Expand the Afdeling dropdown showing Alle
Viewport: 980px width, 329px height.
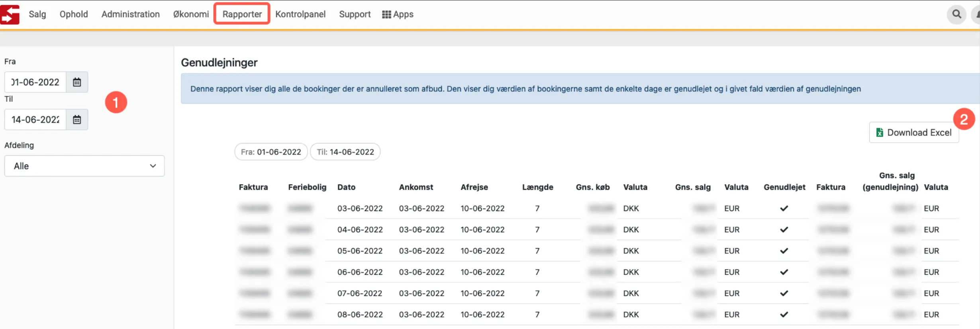point(84,166)
